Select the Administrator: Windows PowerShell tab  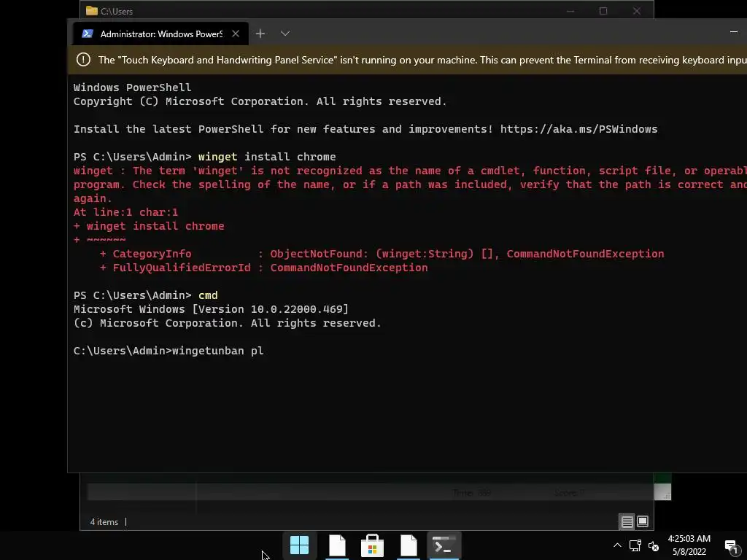(160, 34)
